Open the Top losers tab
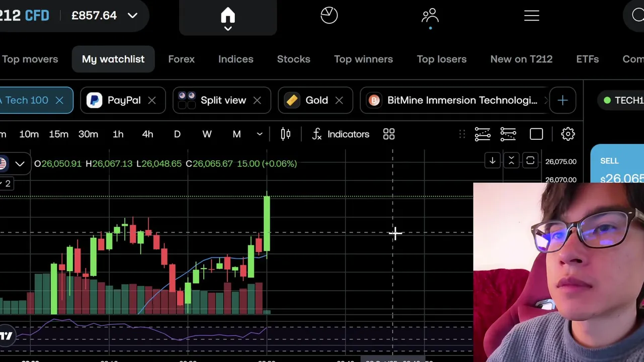The width and height of the screenshot is (644, 362). (441, 59)
